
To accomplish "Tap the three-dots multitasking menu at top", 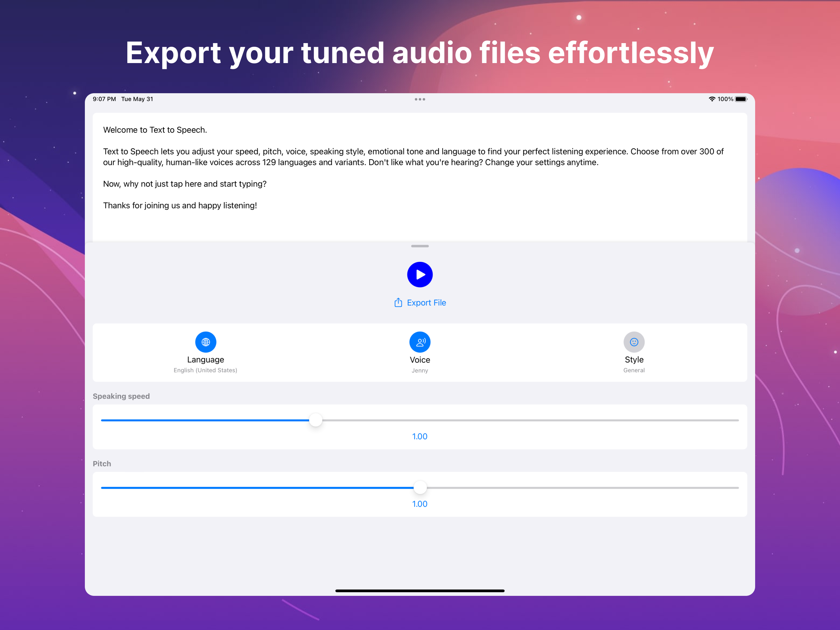I will point(420,99).
